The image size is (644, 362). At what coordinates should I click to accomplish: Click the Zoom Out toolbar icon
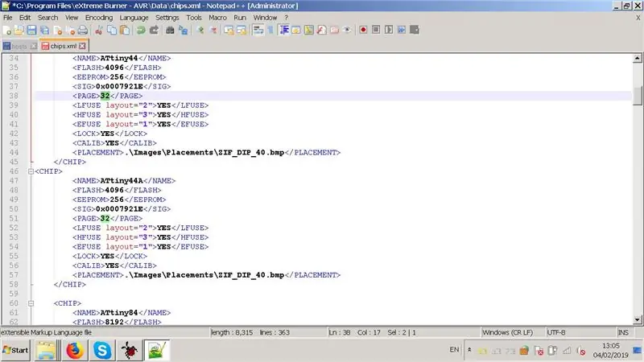tap(213, 30)
